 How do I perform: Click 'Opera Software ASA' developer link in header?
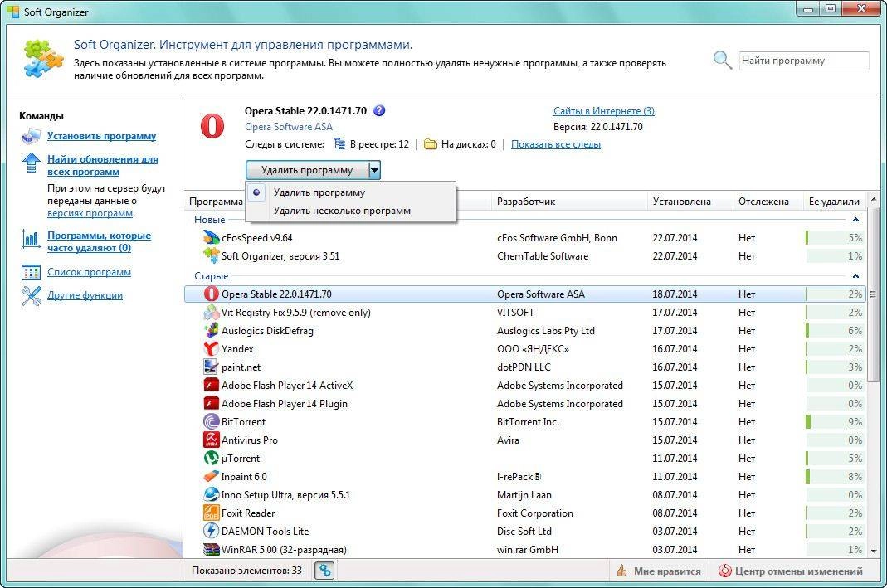289,127
